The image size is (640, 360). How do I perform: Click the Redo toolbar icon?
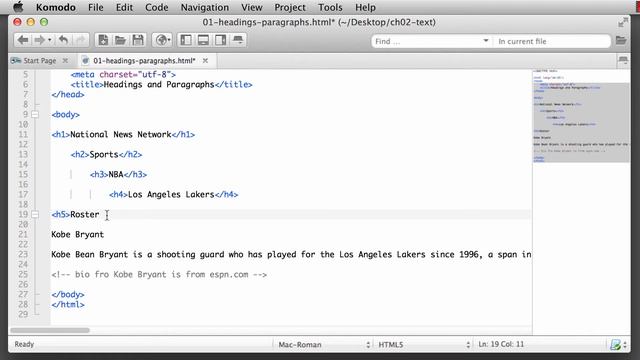pos(80,40)
